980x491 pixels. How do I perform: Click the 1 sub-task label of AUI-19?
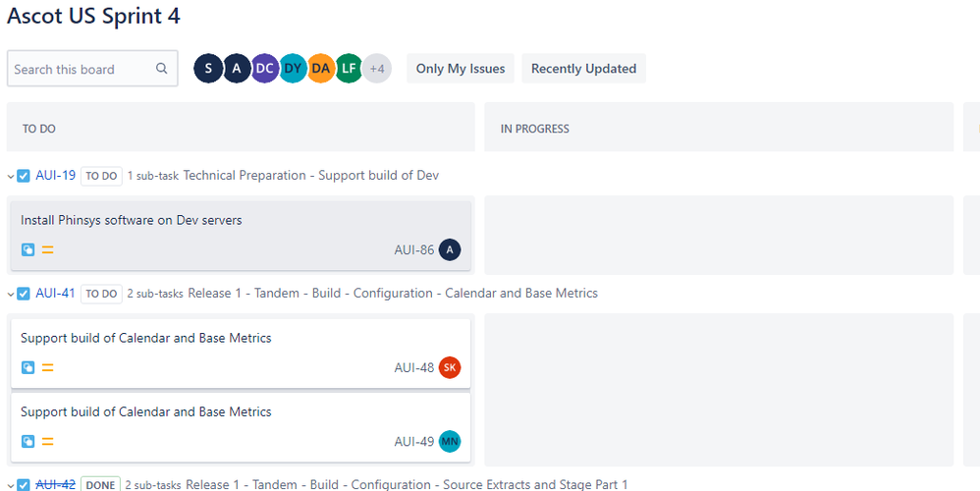[x=153, y=176]
